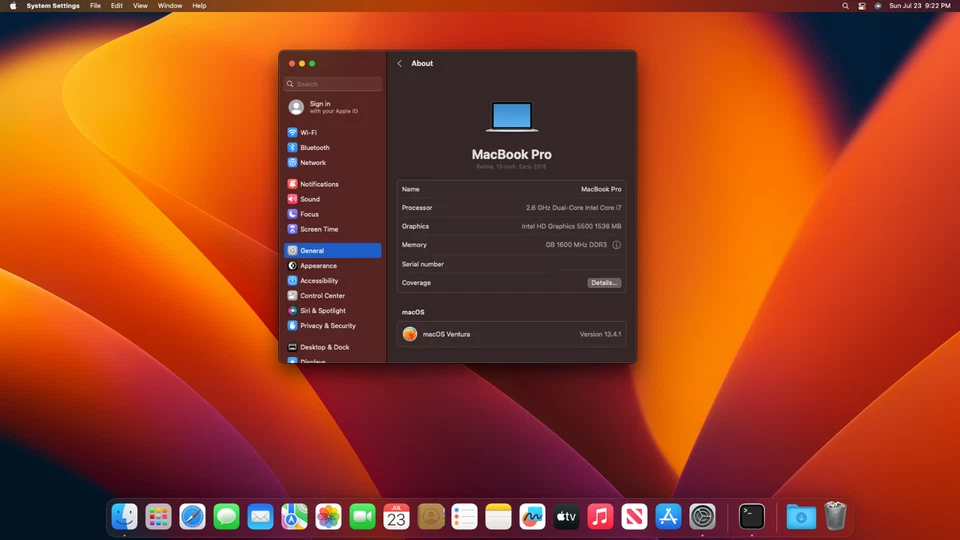
Task: Open Appearance settings
Action: [332, 266]
